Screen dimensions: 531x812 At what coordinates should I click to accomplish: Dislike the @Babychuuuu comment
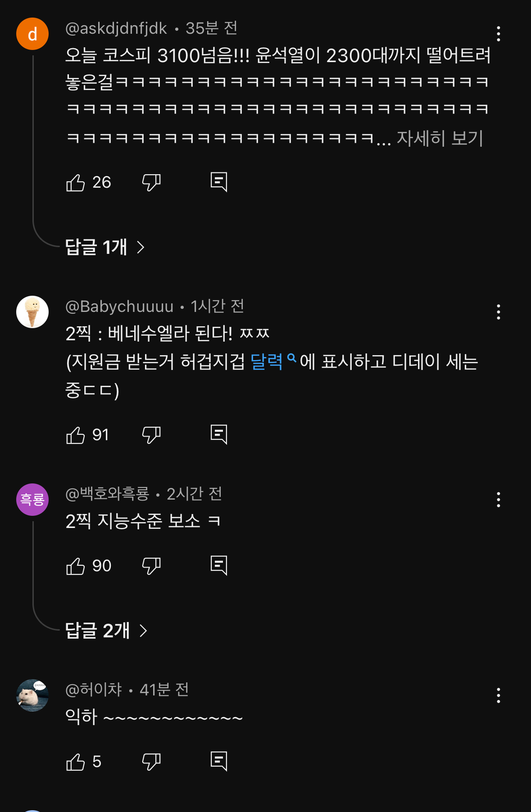coord(151,435)
